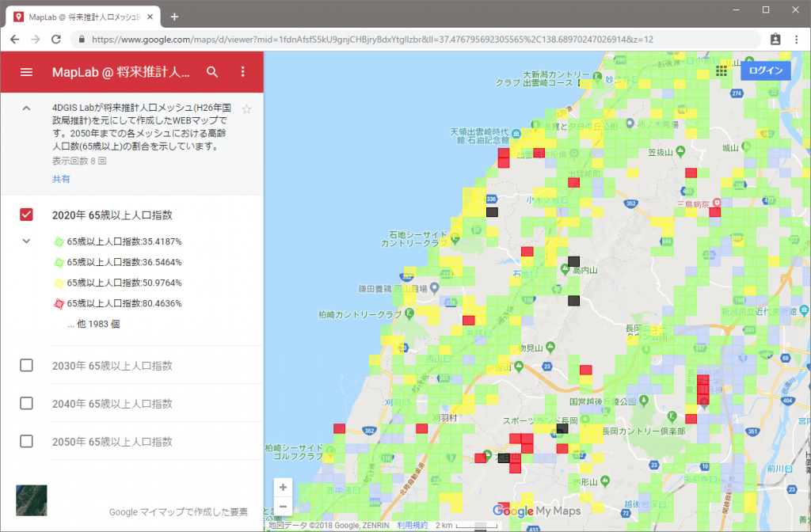Reload the page with the refresh icon
The image size is (811, 532).
(x=56, y=40)
